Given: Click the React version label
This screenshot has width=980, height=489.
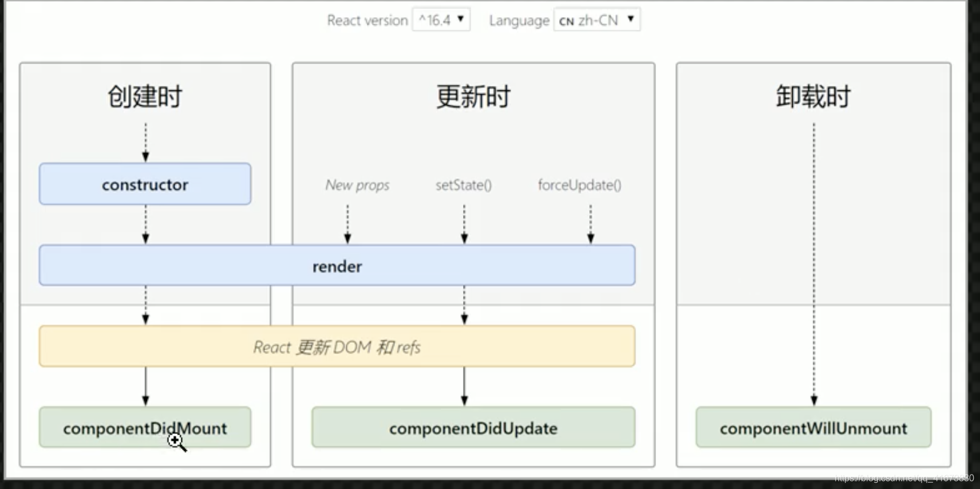Looking at the screenshot, I should click(367, 21).
